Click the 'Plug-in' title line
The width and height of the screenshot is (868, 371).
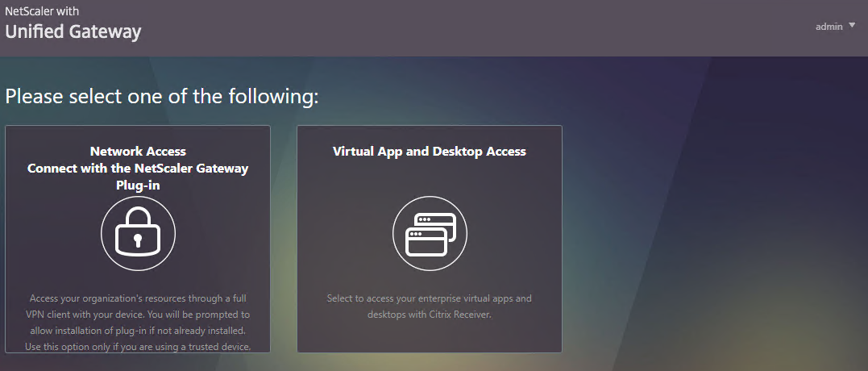138,185
